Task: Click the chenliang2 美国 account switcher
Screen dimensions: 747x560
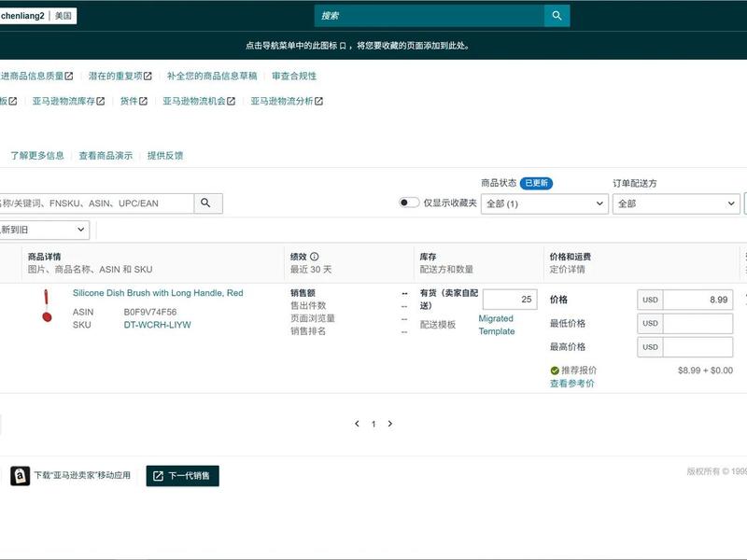Action: [x=38, y=16]
